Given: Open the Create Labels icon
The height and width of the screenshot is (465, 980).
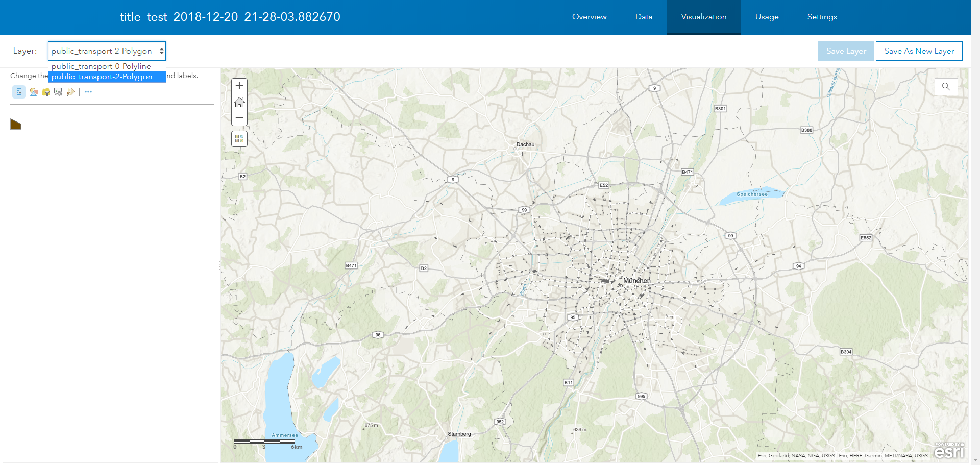Looking at the screenshot, I should [70, 92].
